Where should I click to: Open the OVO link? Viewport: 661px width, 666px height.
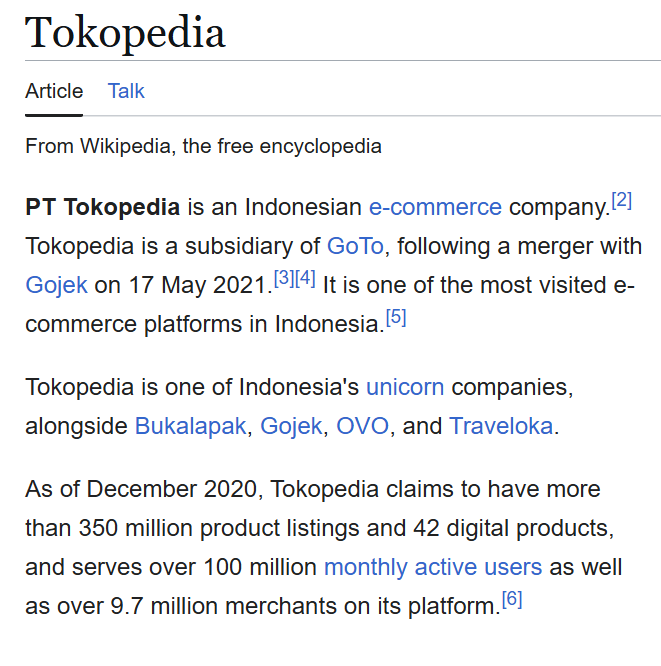pyautogui.click(x=362, y=426)
